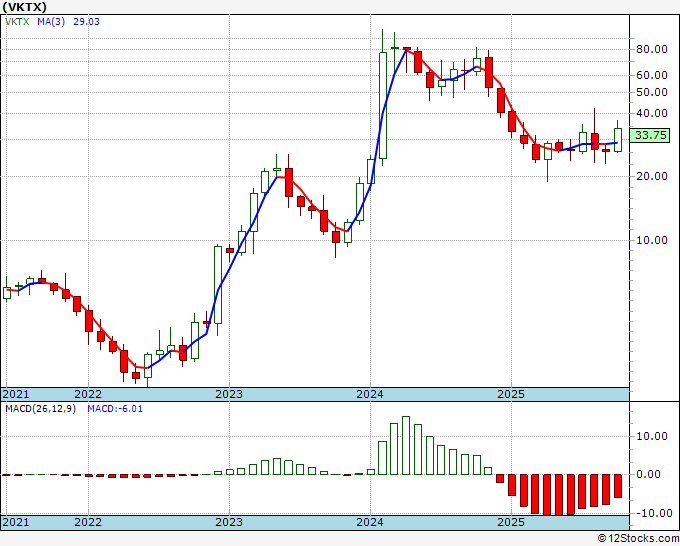
Task: Click the 2024 label on MACD timeline
Action: tap(370, 522)
